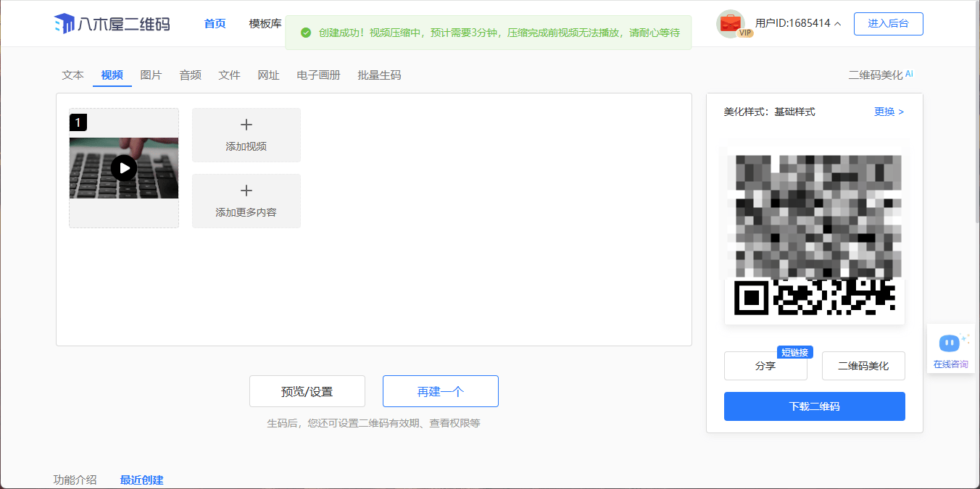Viewport: 980px width, 489px height.
Task: Click the plus icon for 添加更多内容
Action: (x=246, y=191)
